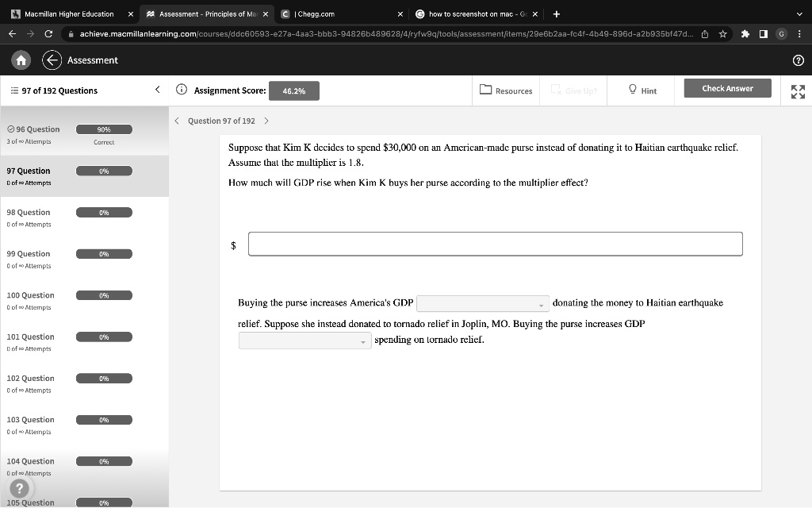The image size is (812, 508).
Task: Open a new browser tab
Action: point(556,14)
